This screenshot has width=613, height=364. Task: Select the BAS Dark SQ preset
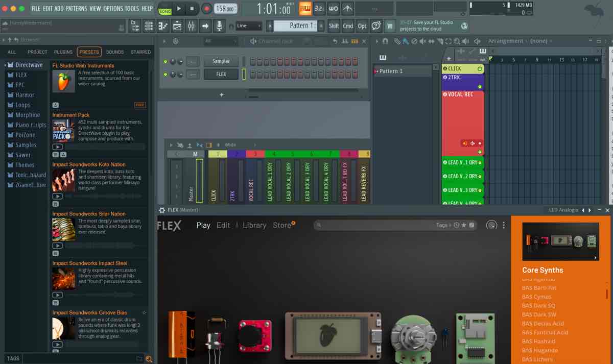pos(538,306)
